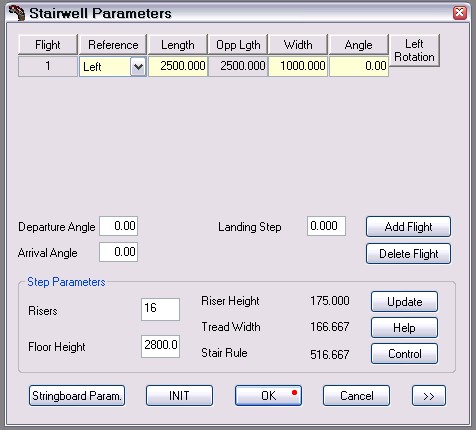Expand dialog with >> button
Image resolution: width=476 pixels, height=430 pixels.
coord(429,396)
